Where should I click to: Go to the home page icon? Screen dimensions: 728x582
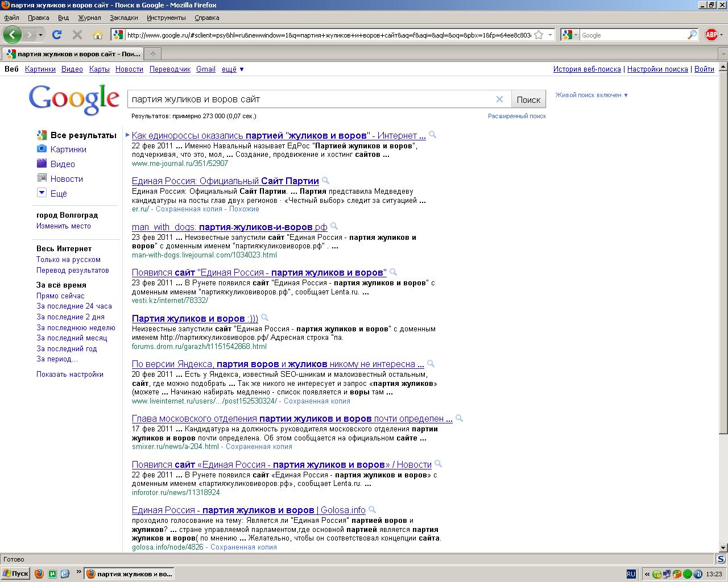click(x=98, y=35)
